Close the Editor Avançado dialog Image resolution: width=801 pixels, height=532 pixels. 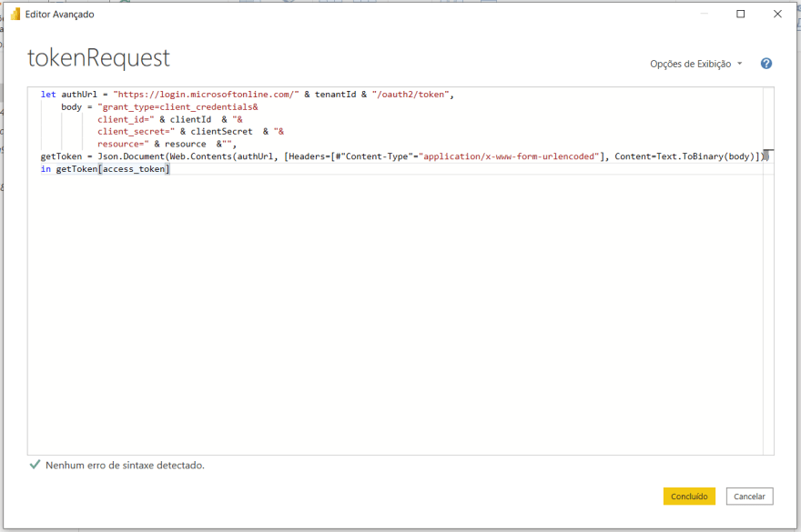(x=776, y=14)
